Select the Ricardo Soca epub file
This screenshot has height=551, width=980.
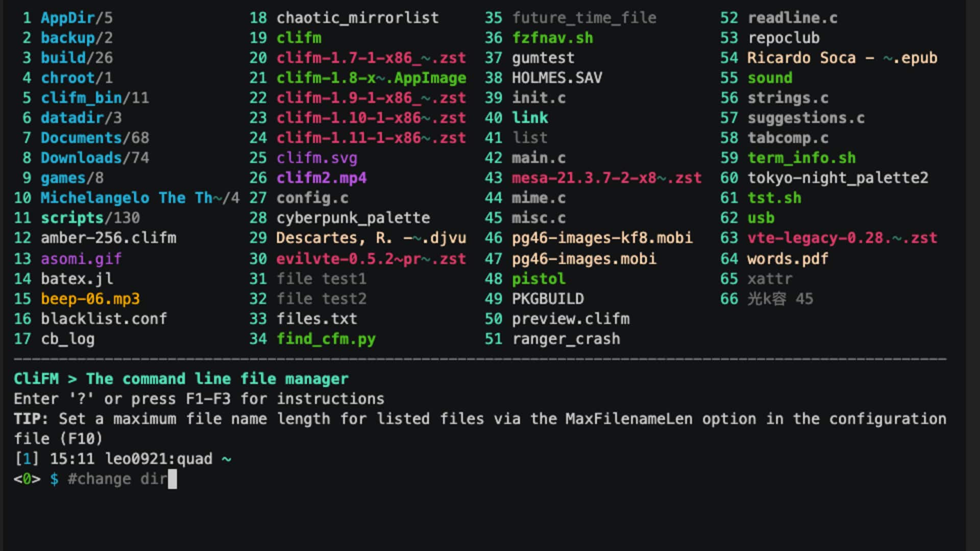point(842,58)
